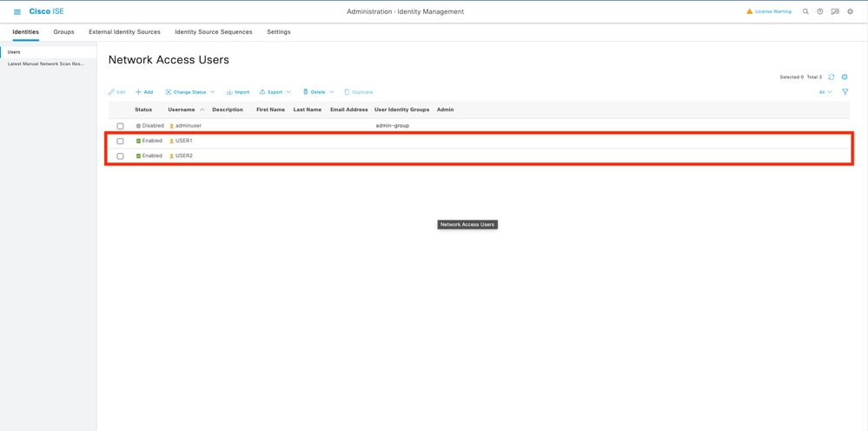The image size is (868, 431).
Task: Click the admin-group cell
Action: (x=392, y=126)
